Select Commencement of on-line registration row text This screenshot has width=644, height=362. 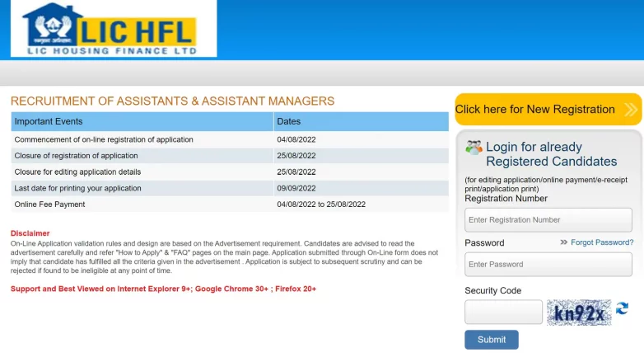pyautogui.click(x=104, y=139)
